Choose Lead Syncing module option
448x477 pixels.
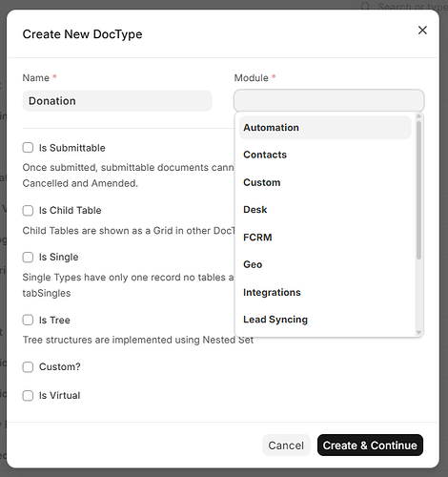coord(325,320)
